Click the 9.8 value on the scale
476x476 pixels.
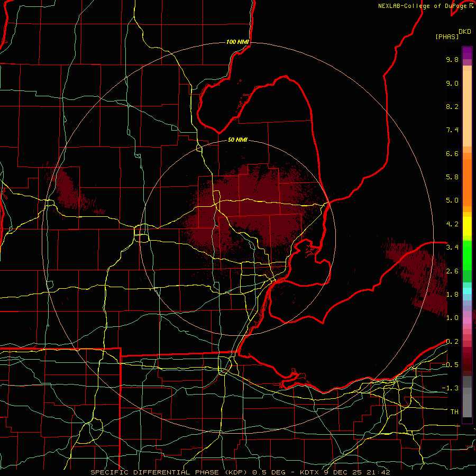(x=452, y=59)
